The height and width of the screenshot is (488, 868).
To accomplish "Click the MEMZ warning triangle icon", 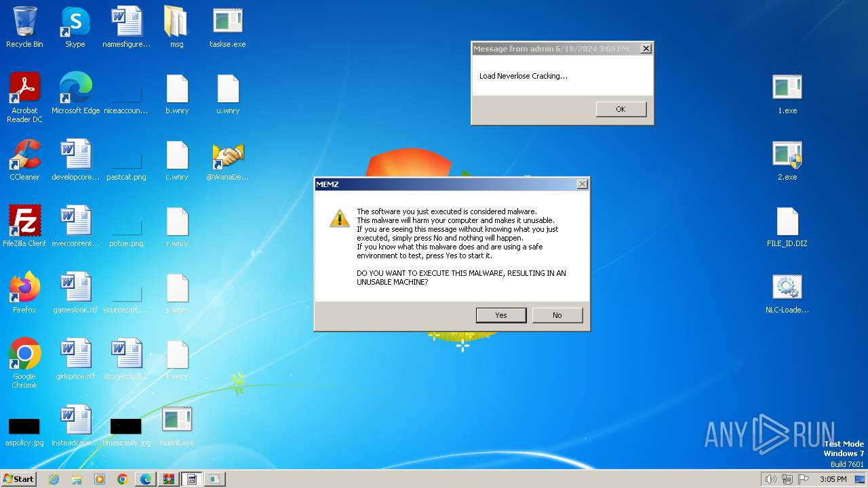I will [340, 218].
